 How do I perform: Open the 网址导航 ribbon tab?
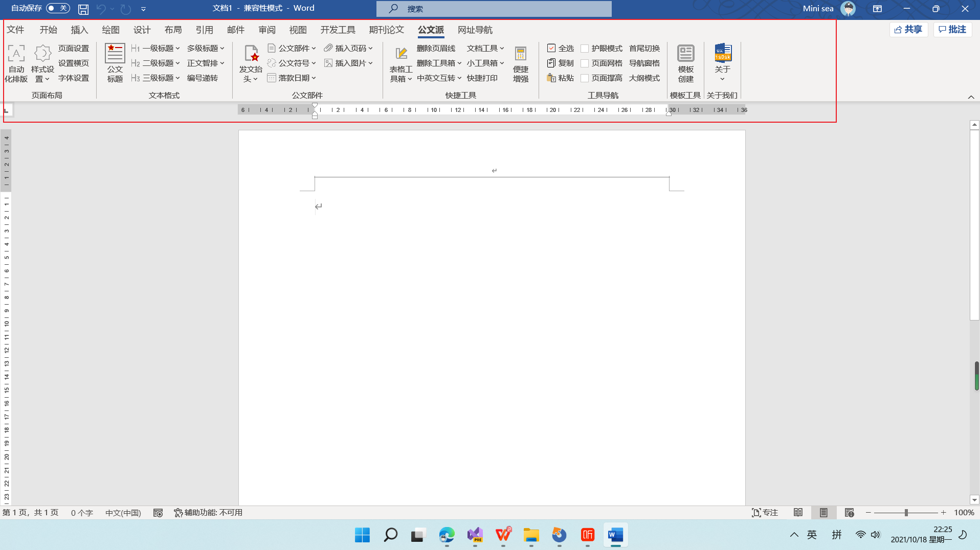(475, 30)
